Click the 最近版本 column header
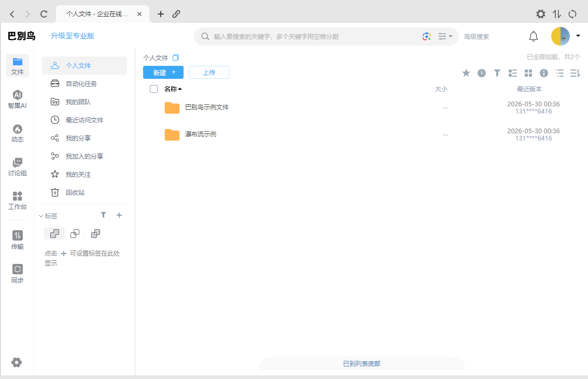 coord(529,89)
